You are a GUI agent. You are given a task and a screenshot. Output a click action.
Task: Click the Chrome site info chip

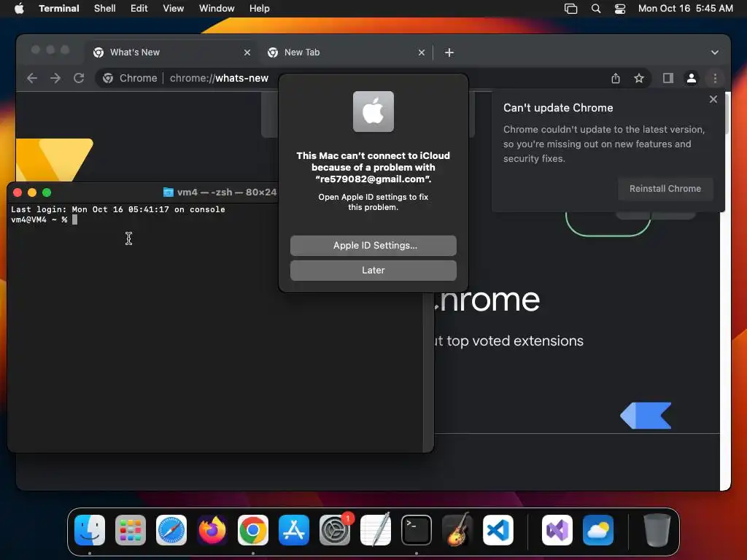[130, 78]
